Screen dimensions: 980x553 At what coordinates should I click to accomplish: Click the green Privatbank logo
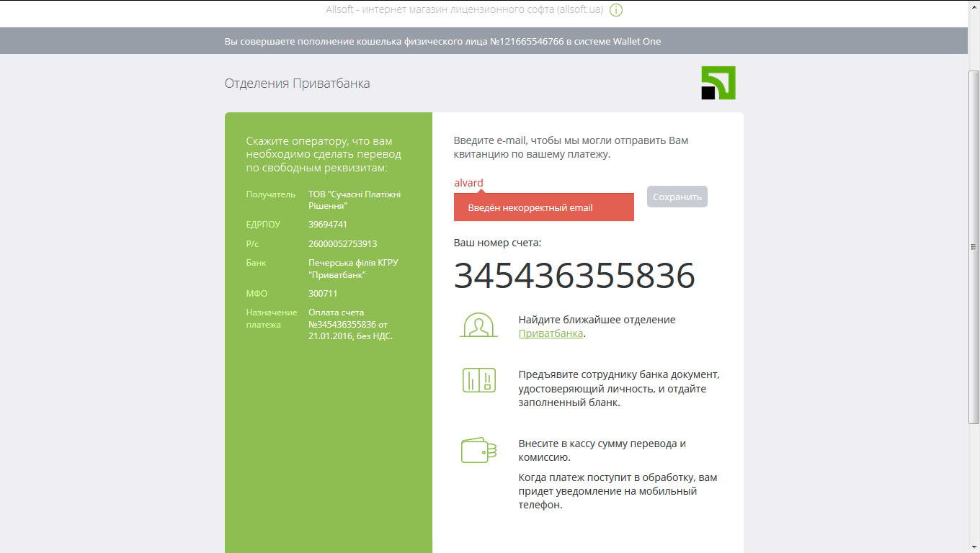point(718,83)
